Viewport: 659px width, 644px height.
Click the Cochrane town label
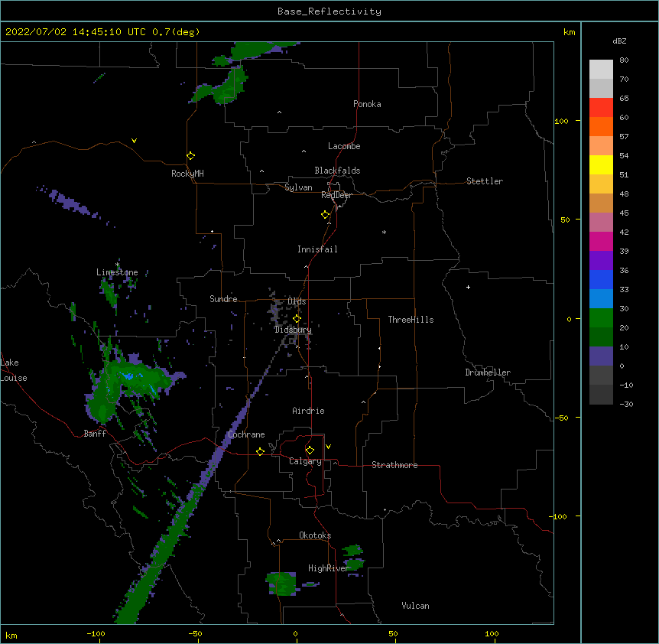click(246, 434)
